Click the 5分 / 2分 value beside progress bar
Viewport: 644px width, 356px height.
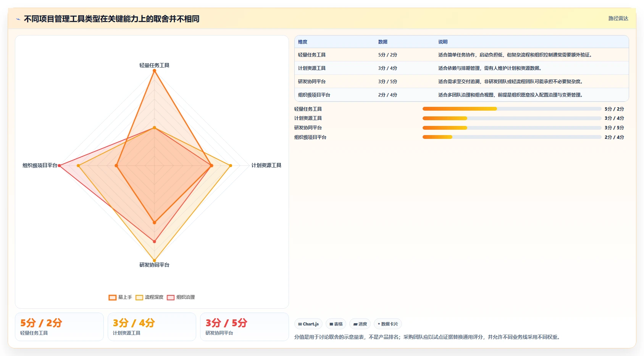614,109
